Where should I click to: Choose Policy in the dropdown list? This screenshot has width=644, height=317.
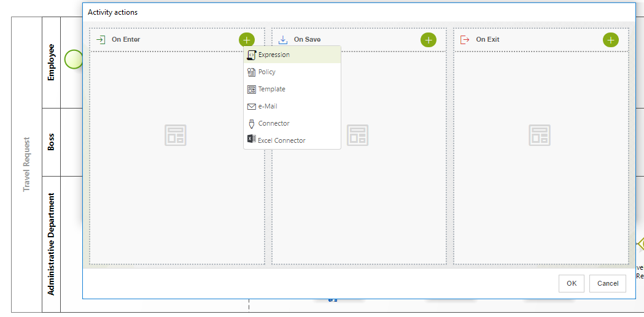tap(266, 72)
